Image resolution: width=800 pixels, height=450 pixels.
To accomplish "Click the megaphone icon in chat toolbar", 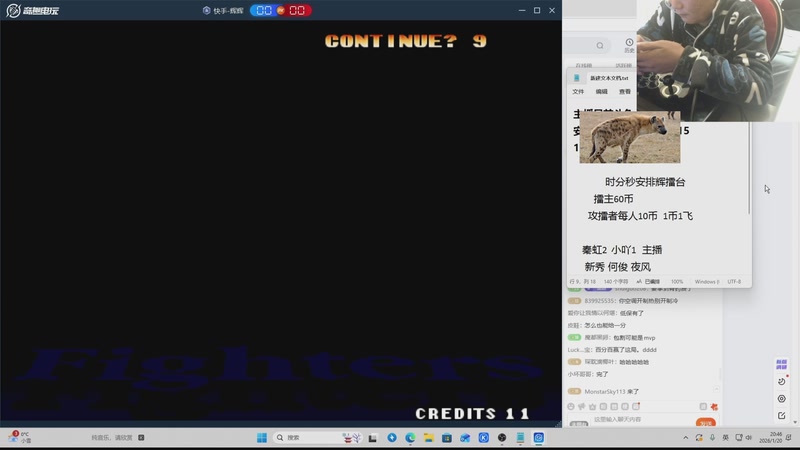I will click(582, 407).
